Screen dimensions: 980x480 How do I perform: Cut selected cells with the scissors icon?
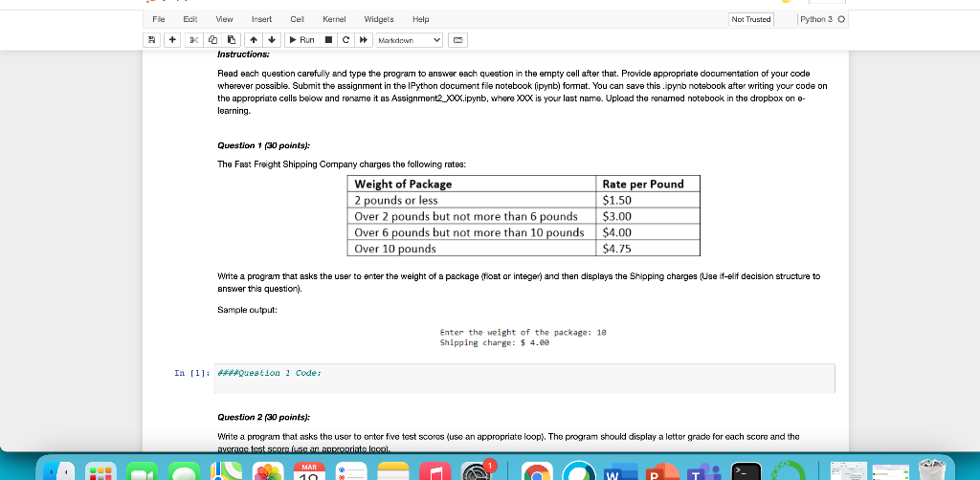point(193,40)
